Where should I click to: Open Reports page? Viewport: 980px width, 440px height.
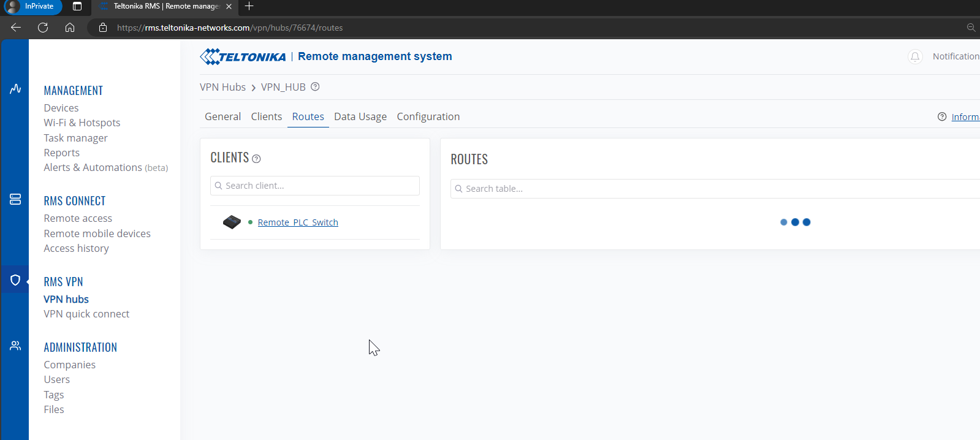[62, 153]
